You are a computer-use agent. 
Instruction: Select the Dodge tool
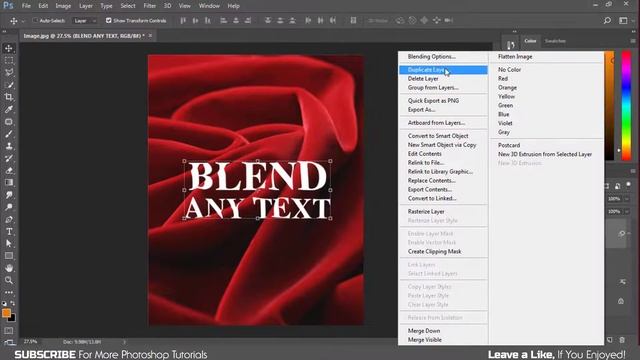pos(9,207)
